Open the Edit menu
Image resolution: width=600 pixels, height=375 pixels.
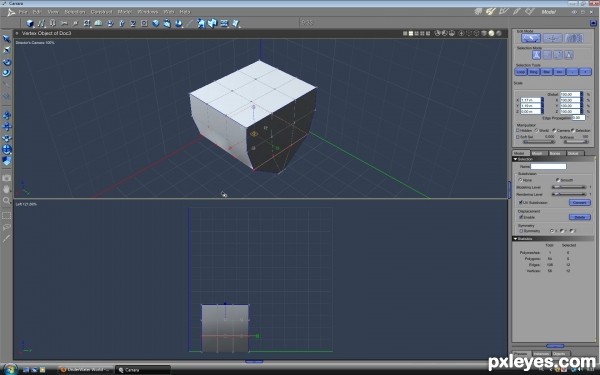pos(37,12)
